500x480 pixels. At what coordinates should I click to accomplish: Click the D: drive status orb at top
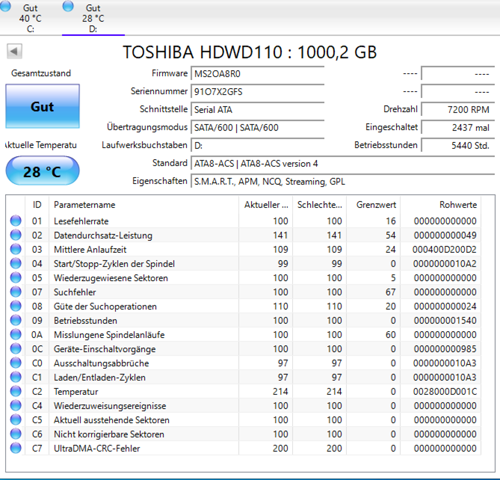click(68, 6)
